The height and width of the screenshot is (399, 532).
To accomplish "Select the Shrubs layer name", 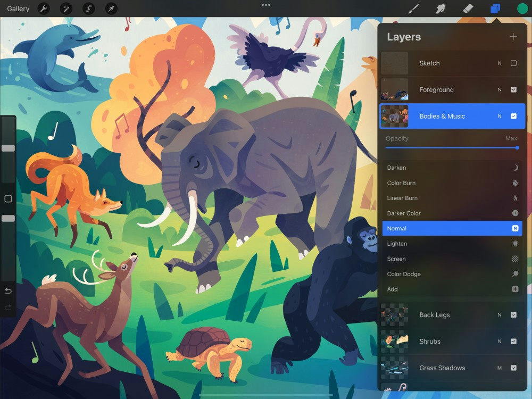I will pyautogui.click(x=430, y=342).
